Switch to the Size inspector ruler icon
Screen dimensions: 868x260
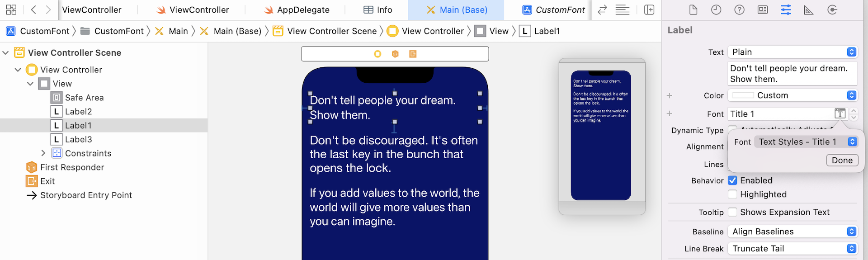[x=809, y=9]
